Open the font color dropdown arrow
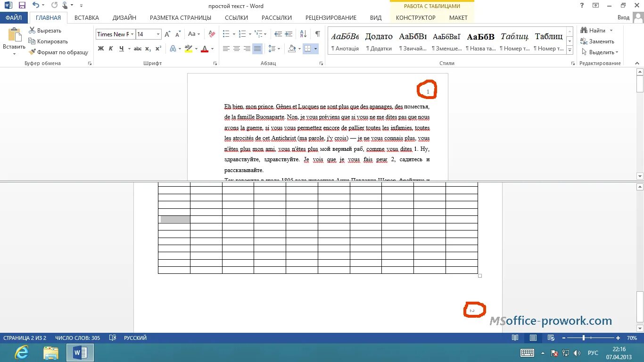The height and width of the screenshot is (362, 644). click(x=212, y=49)
